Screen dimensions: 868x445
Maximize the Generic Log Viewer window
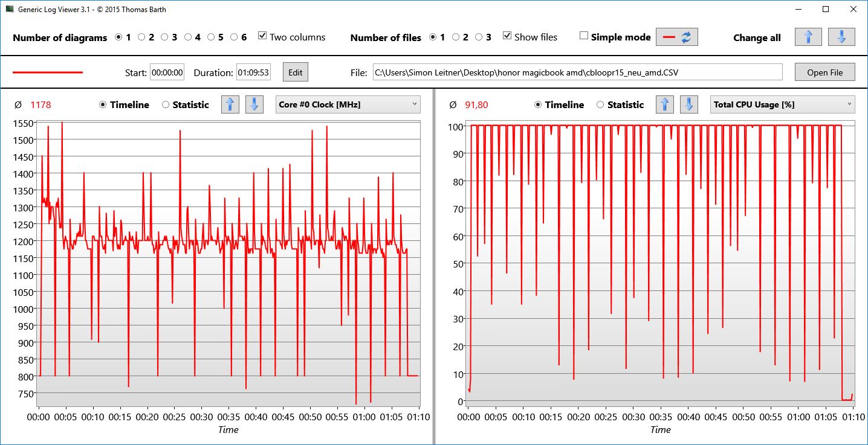[826, 10]
